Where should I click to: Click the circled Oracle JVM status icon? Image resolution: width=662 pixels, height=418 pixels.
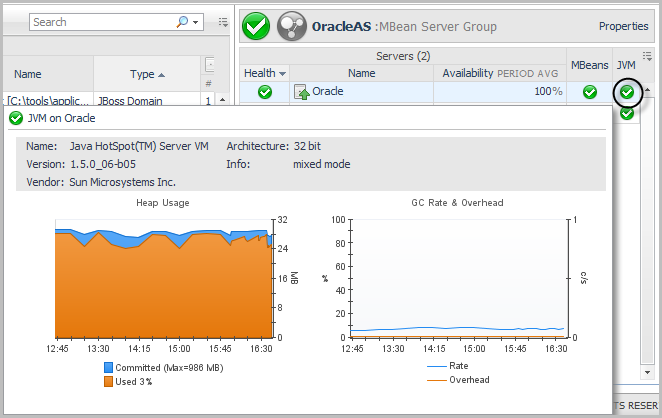627,92
